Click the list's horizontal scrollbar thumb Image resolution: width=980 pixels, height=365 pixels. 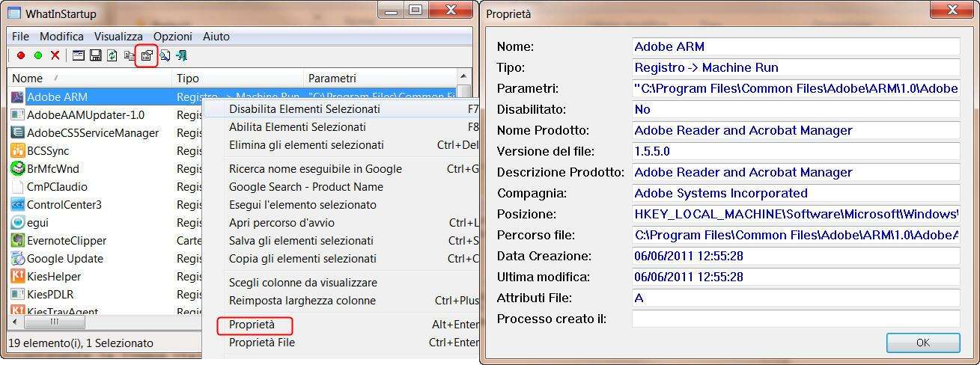(x=54, y=322)
